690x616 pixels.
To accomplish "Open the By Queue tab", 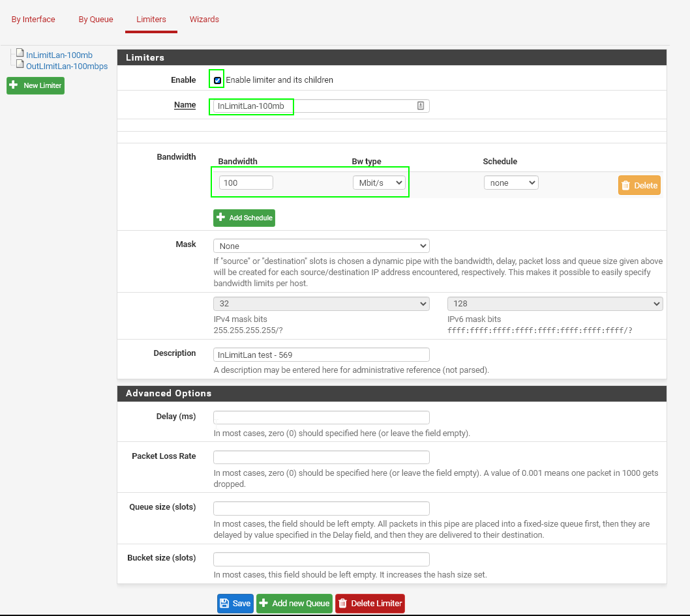I will coord(95,20).
